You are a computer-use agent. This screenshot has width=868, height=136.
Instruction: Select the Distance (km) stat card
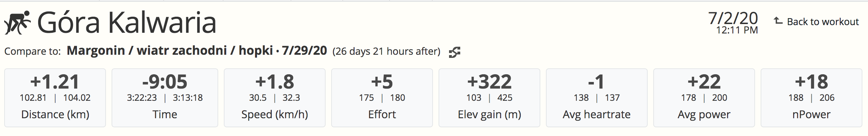coord(55,98)
